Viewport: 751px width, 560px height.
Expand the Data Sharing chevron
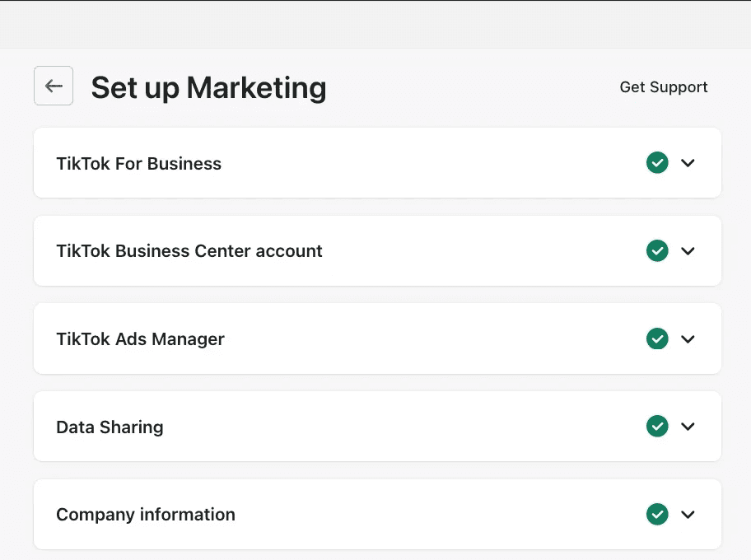coord(688,427)
